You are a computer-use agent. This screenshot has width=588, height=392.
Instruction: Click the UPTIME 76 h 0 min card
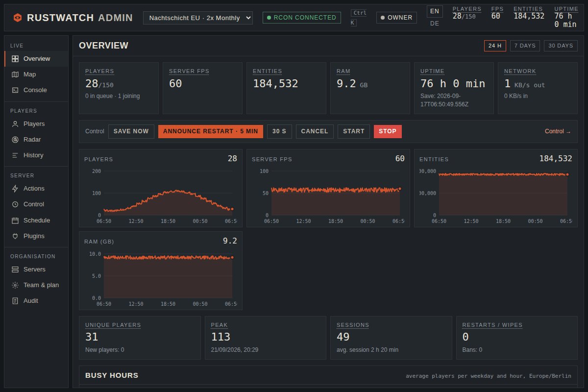click(454, 88)
